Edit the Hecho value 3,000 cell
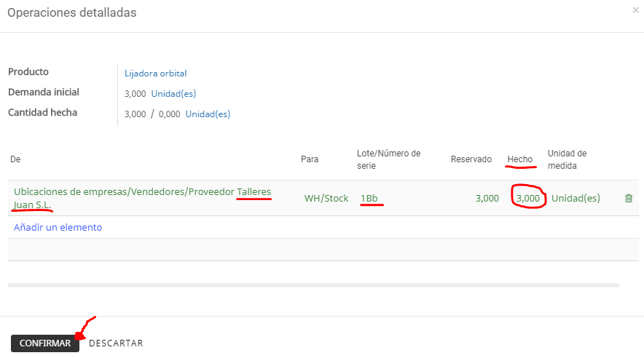 [527, 199]
